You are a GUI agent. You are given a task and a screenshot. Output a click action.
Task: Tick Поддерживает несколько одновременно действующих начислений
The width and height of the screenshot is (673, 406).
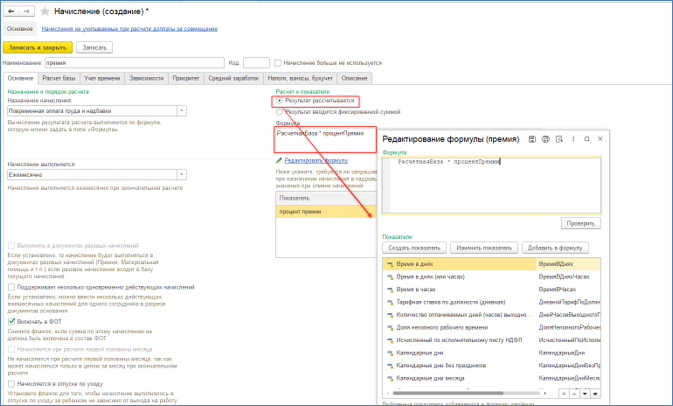(12, 287)
